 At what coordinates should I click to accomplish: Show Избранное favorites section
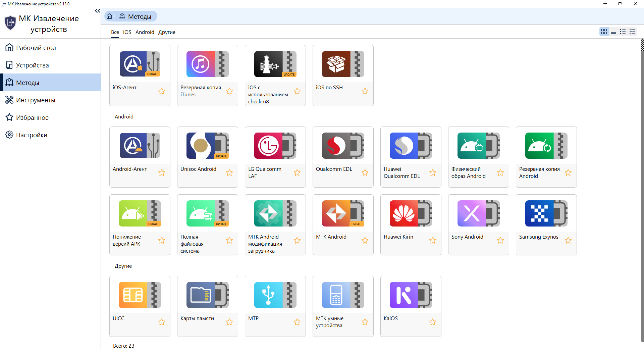(x=50, y=117)
